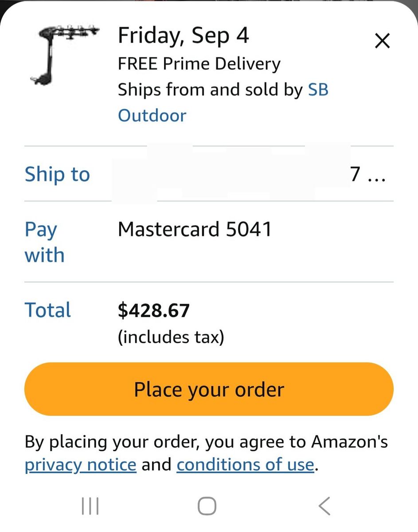The image size is (418, 532).
Task: Tap the includes tax note
Action: (171, 337)
